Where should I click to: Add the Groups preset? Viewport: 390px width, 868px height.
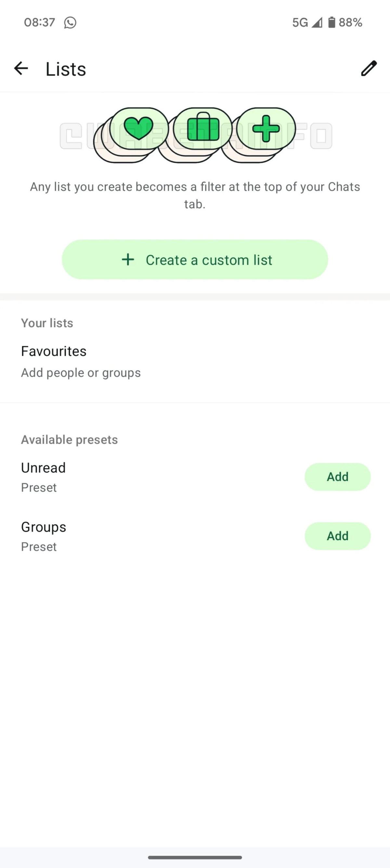click(x=337, y=536)
